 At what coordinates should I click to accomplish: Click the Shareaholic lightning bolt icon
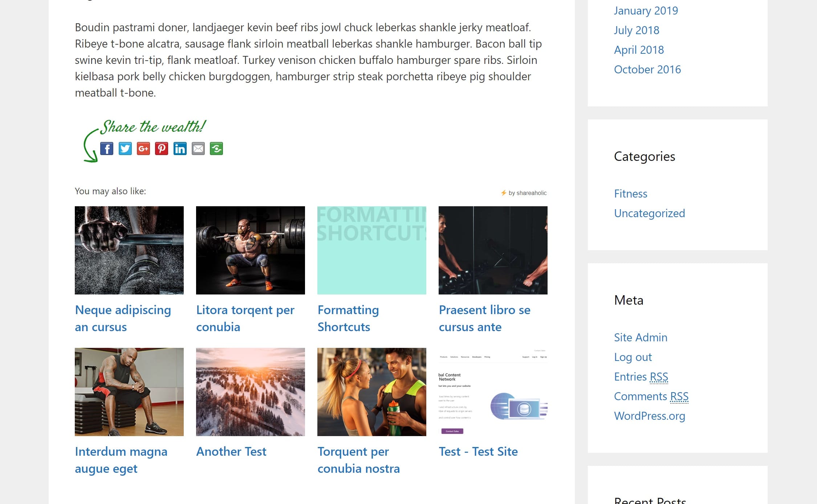tap(504, 192)
